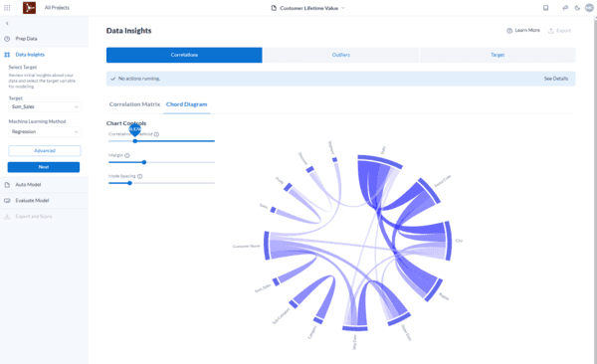Select the City node in the chord diagram
597x364 pixels.
click(449, 241)
